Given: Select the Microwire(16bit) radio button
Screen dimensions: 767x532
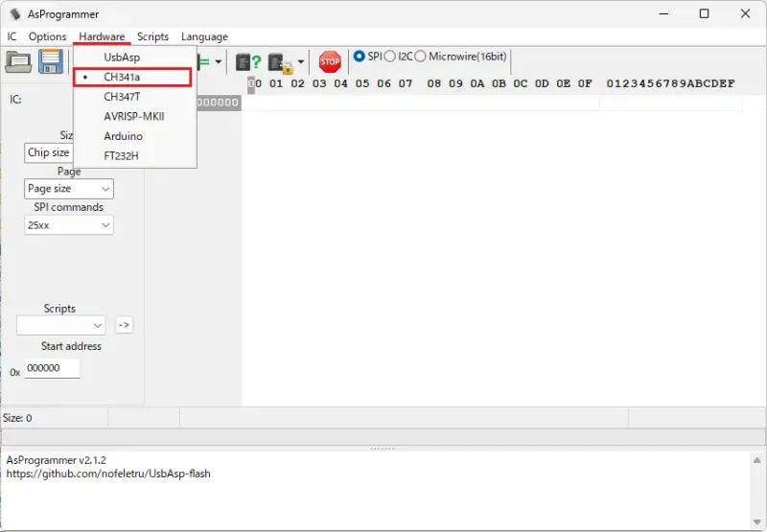Looking at the screenshot, I should pos(420,57).
